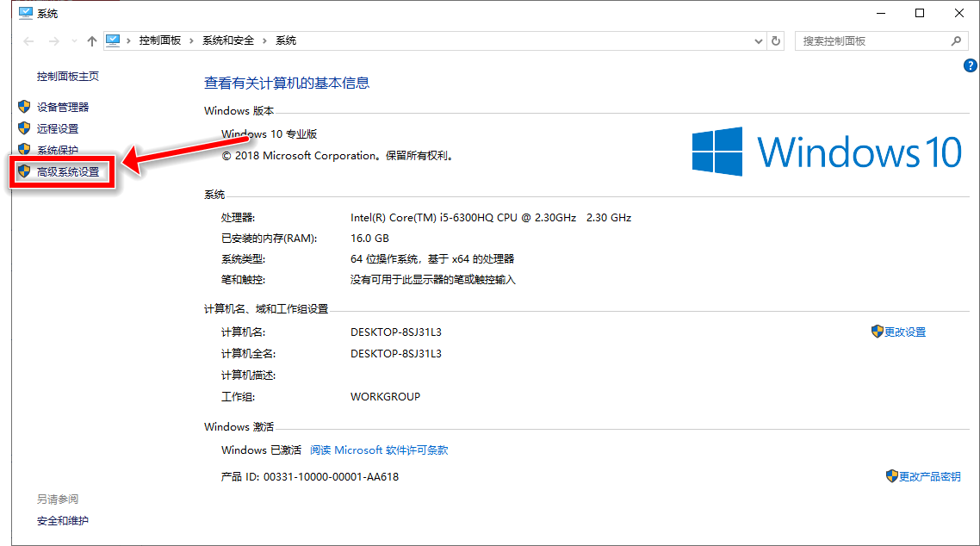This screenshot has height=546, width=980.
Task: Click shield icon next to 更改设置
Action: coord(877,332)
